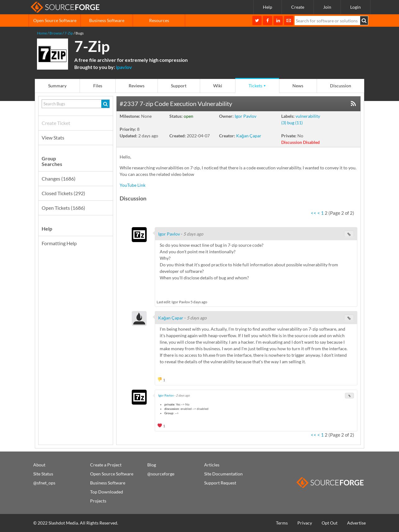399x532 pixels.
Task: Open the ipavlov profile link
Action: tap(124, 67)
